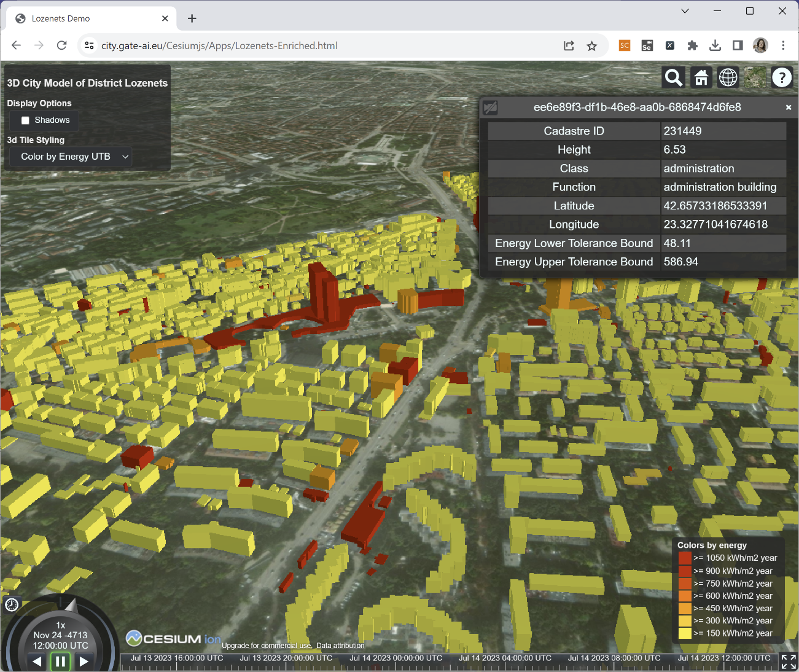Toggle full screen mode
Image resolution: width=799 pixels, height=672 pixels.
[x=789, y=662]
